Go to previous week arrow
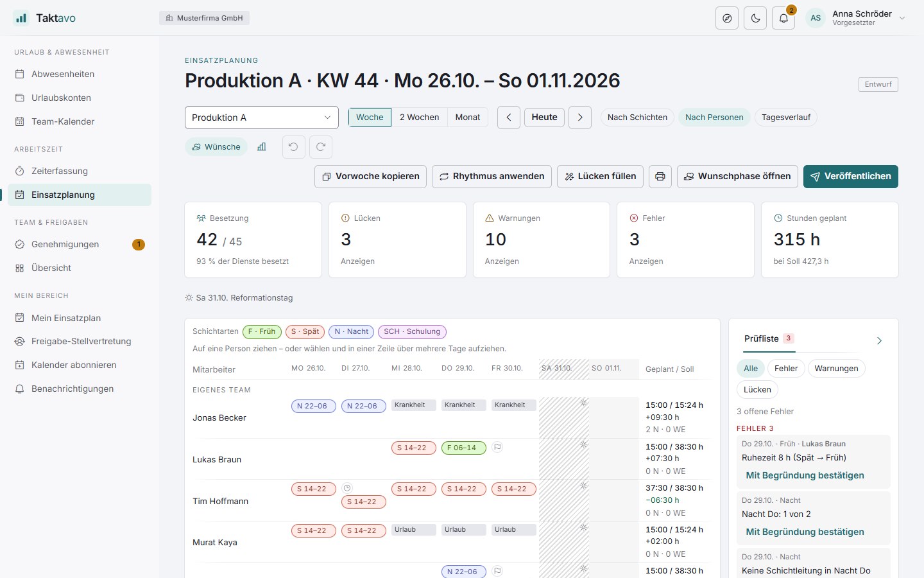The image size is (924, 578). pyautogui.click(x=509, y=118)
